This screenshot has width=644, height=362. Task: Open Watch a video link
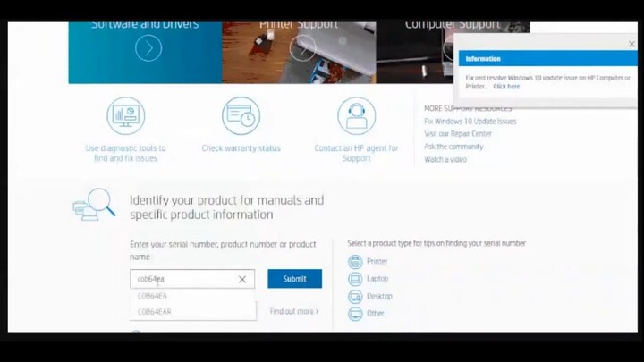[x=445, y=159]
